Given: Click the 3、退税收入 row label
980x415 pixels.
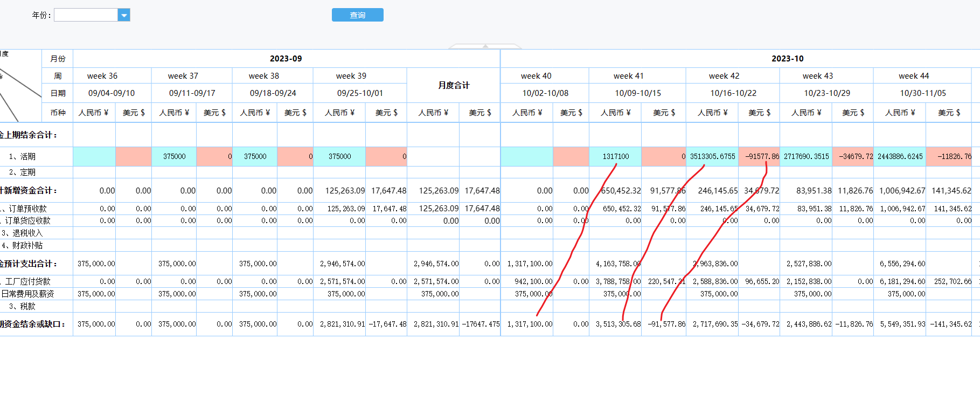Looking at the screenshot, I should coord(22,233).
